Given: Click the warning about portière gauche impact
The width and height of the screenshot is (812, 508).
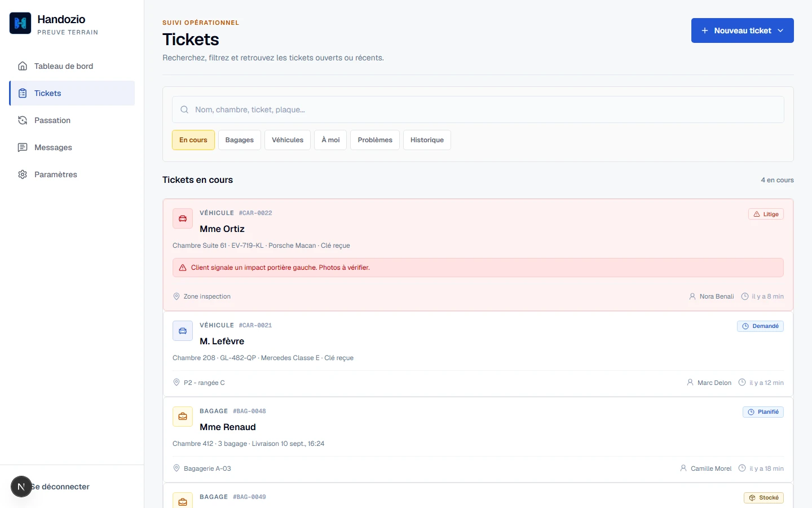Looking at the screenshot, I should 478,268.
